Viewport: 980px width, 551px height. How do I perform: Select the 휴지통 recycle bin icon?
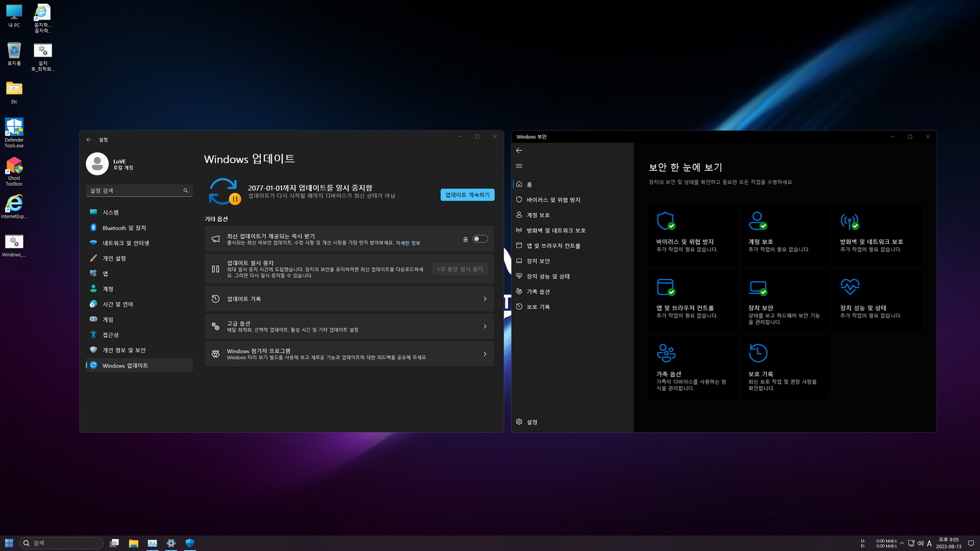14,54
